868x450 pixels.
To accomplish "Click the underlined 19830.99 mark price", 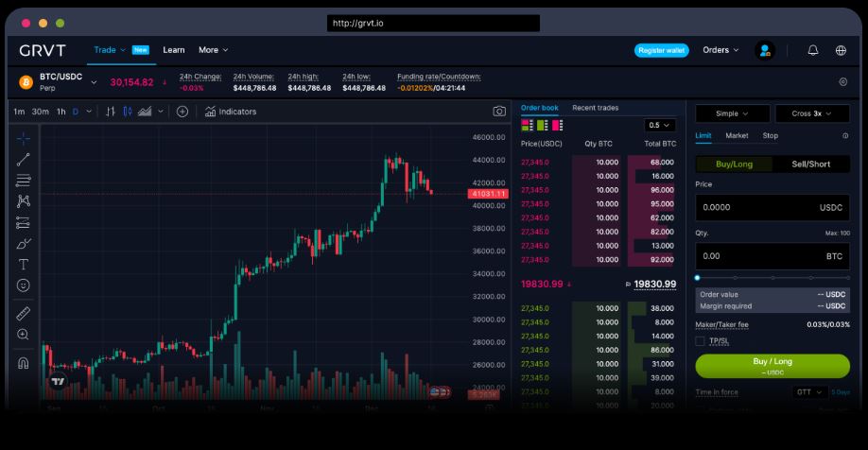I will (655, 284).
